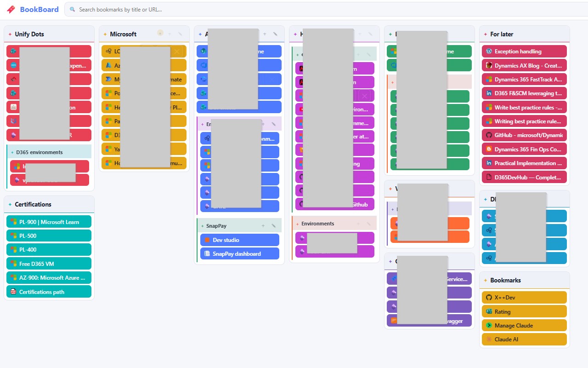The height and width of the screenshot is (368, 588).
Task: Click the D365 environments group title
Action: coord(40,152)
